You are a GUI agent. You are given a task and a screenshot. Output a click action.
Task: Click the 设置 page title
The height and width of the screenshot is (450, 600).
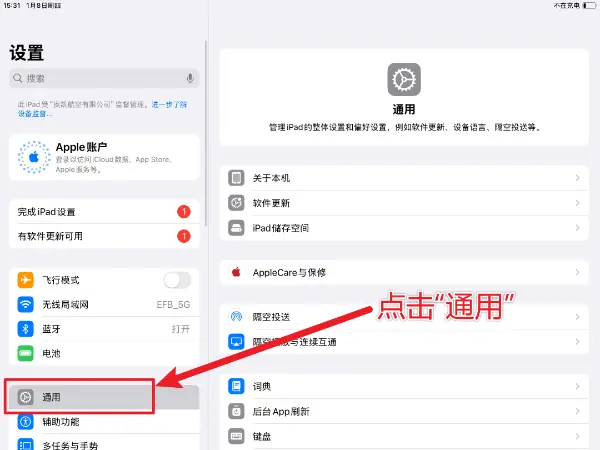pos(26,52)
